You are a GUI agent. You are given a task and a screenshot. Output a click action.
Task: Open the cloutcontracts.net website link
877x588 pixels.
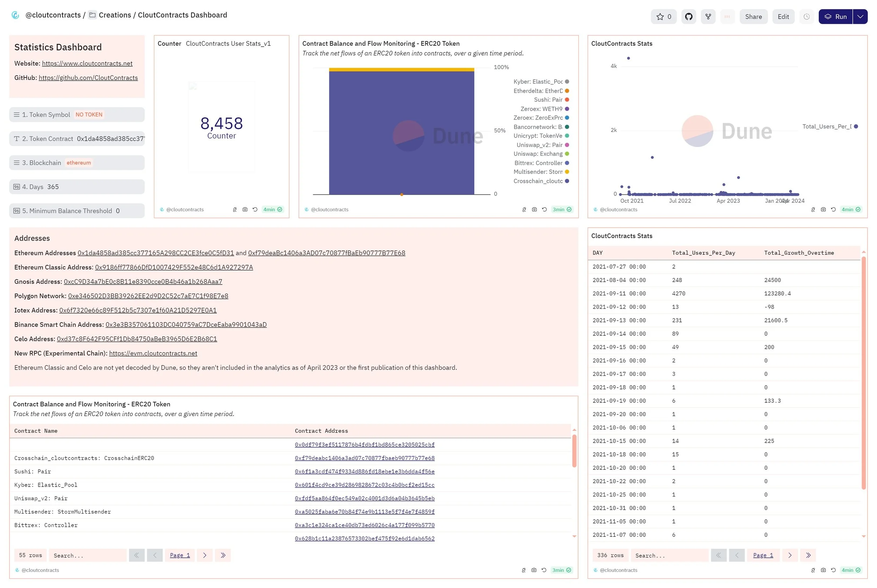pos(87,64)
